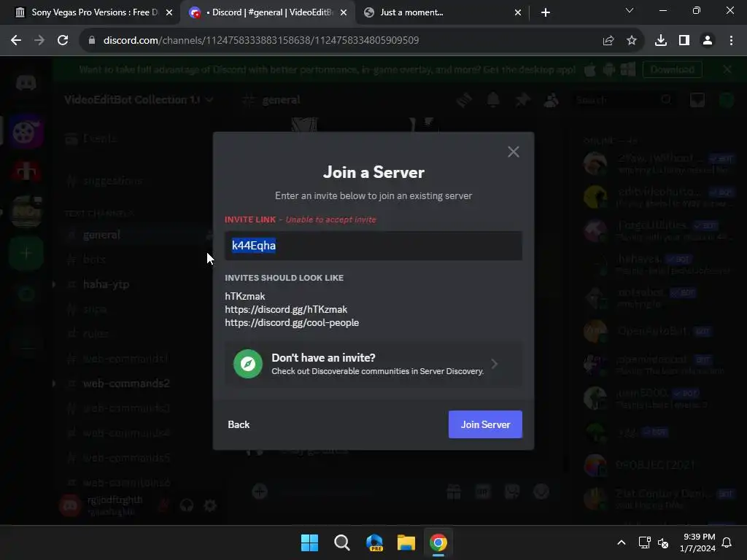The height and width of the screenshot is (560, 747).
Task: Click the Join Server button
Action: pos(485,424)
